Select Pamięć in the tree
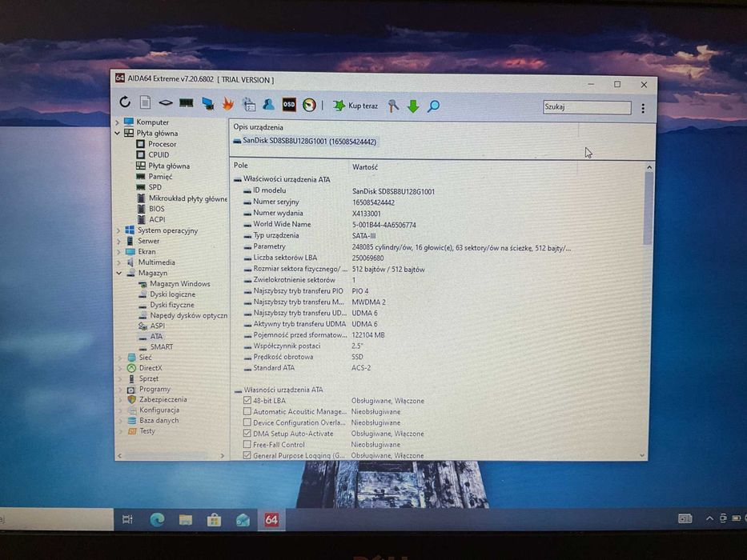 click(x=160, y=177)
